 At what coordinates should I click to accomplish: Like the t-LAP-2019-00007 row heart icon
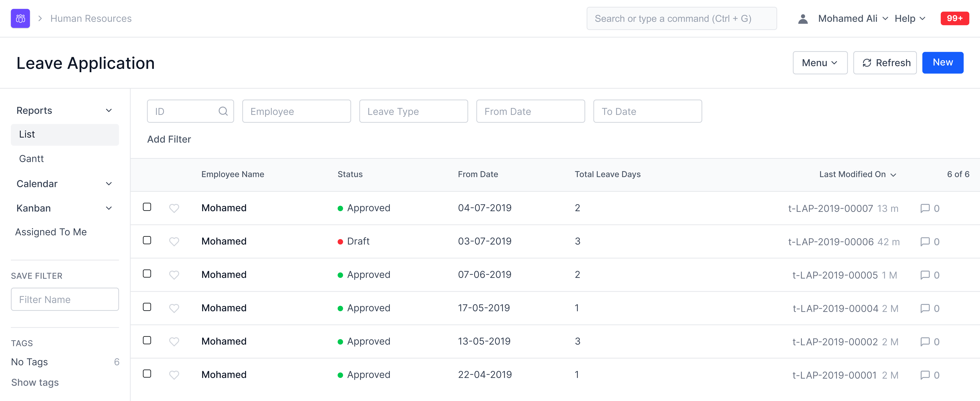tap(174, 208)
